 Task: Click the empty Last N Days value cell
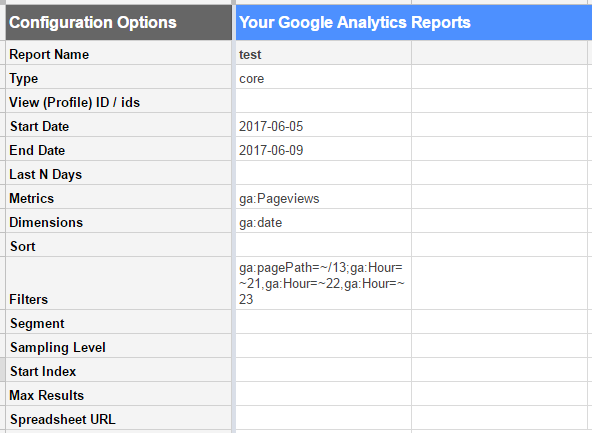324,174
